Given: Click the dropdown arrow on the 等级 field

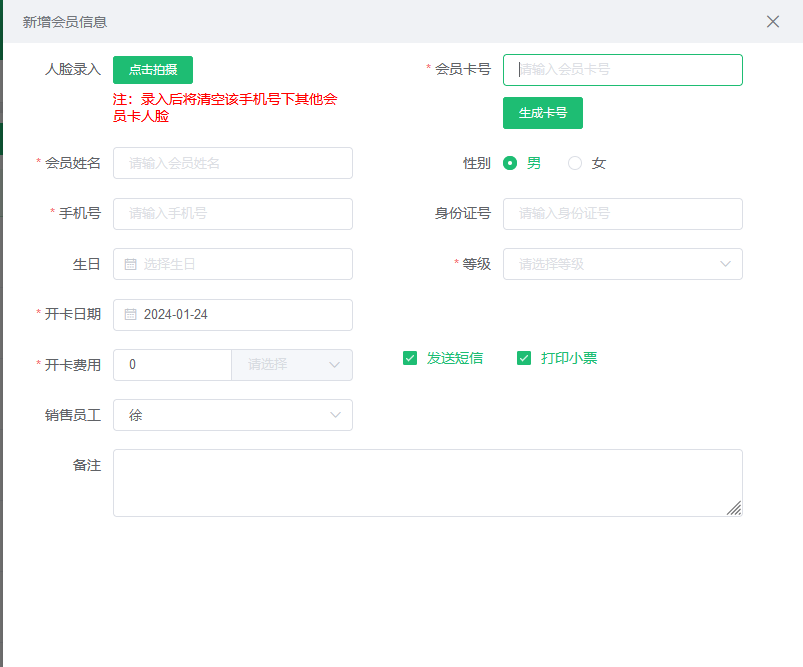Looking at the screenshot, I should tap(728, 264).
